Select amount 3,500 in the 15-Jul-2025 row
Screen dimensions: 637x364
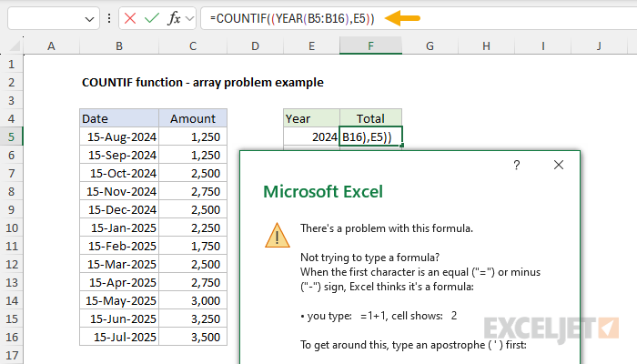click(193, 338)
